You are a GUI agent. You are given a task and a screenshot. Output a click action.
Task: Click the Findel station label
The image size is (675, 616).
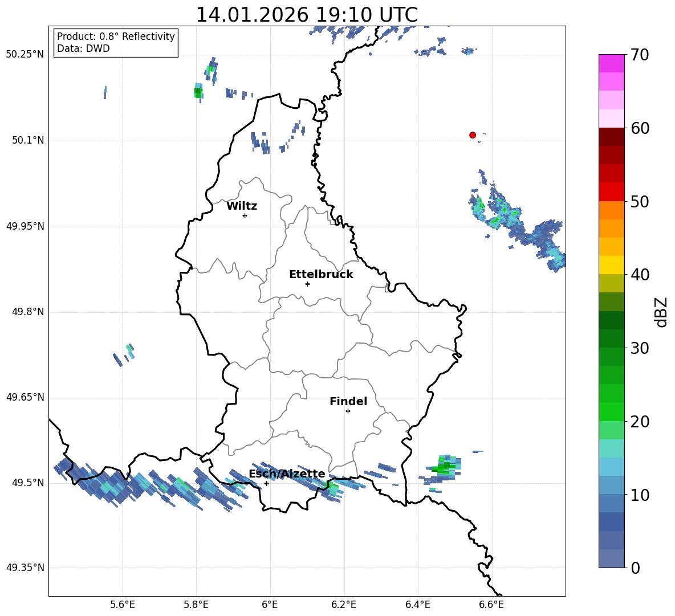click(x=348, y=401)
